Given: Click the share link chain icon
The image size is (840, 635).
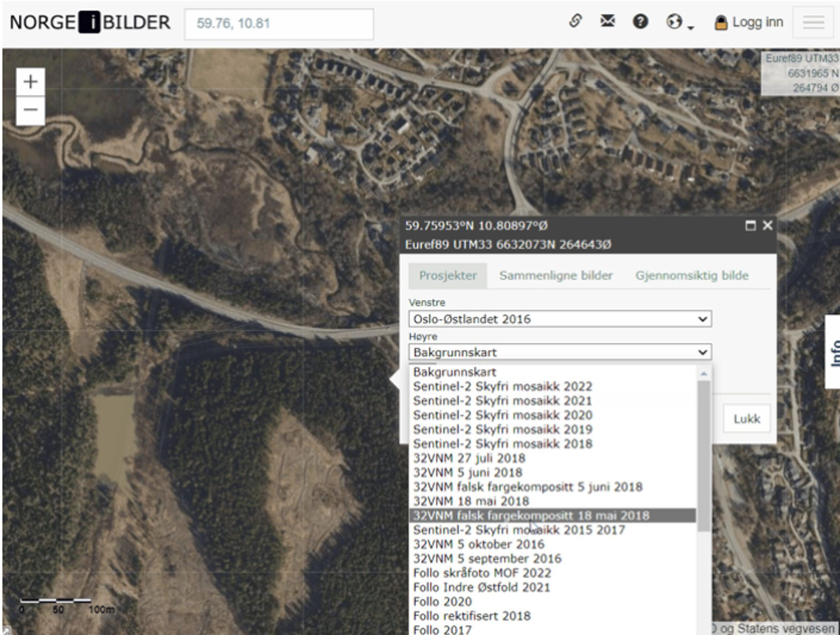Looking at the screenshot, I should tap(575, 21).
